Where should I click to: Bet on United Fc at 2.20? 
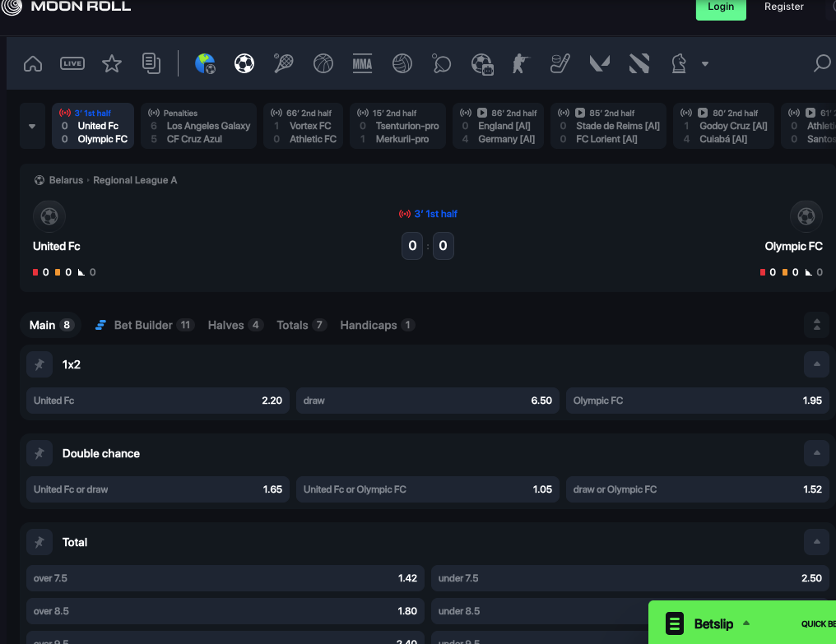click(x=158, y=401)
